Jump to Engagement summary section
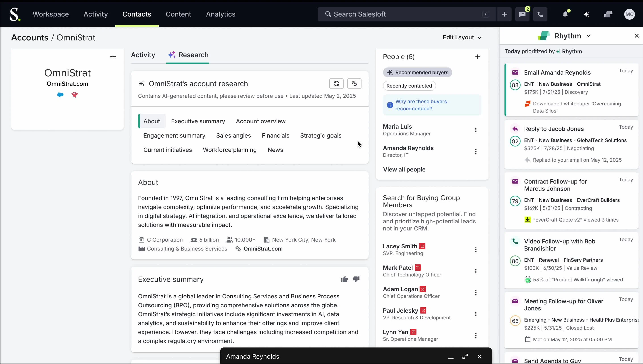The height and width of the screenshot is (364, 643). (x=174, y=136)
